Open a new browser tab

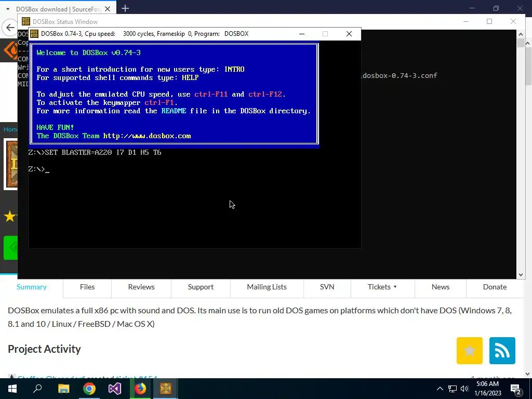[125, 8]
